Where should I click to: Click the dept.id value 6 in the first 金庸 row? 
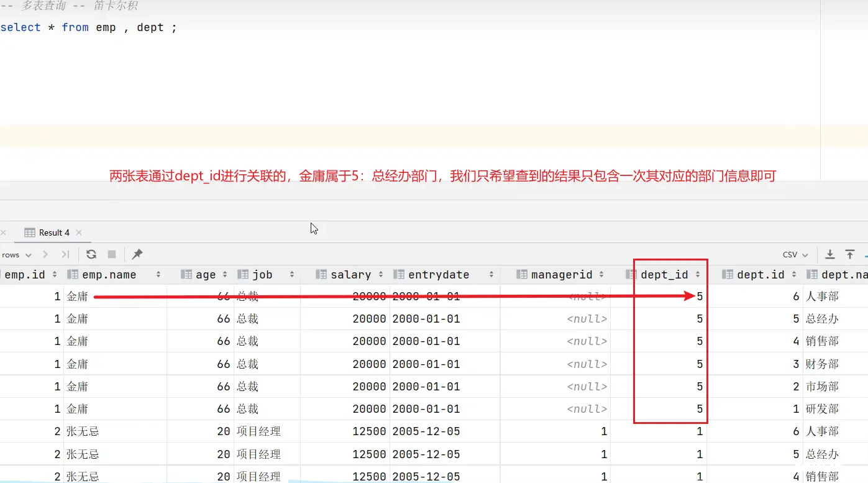(796, 297)
